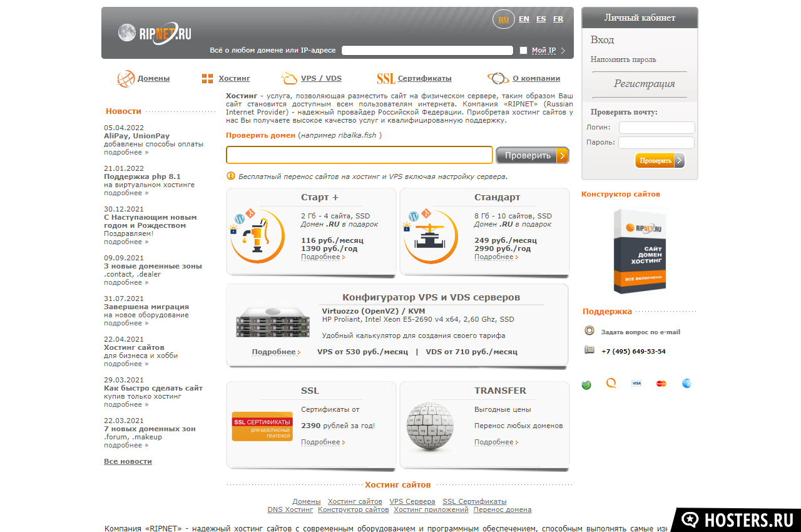The height and width of the screenshot is (532, 801).
Task: Open the footer Хостинг сайтов link
Action: pyautogui.click(x=355, y=501)
